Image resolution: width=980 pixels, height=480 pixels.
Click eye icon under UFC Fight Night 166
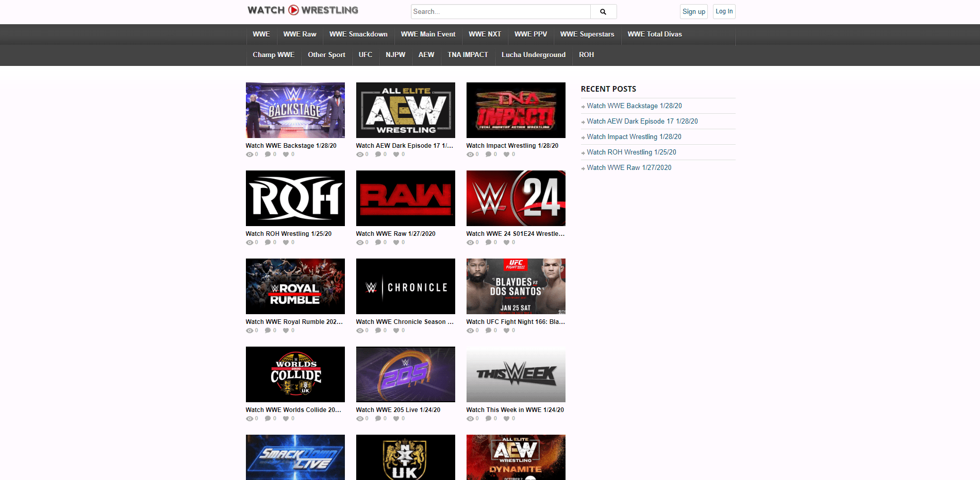coord(470,331)
